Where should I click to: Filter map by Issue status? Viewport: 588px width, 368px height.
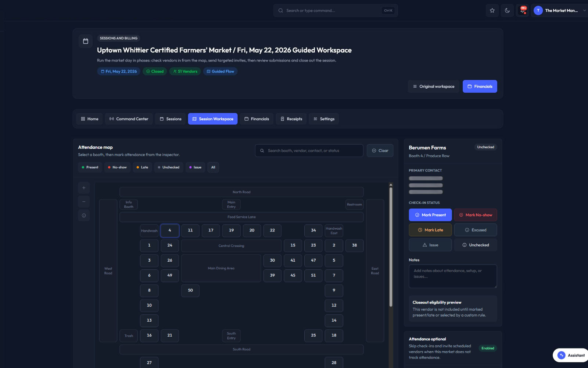(x=195, y=167)
